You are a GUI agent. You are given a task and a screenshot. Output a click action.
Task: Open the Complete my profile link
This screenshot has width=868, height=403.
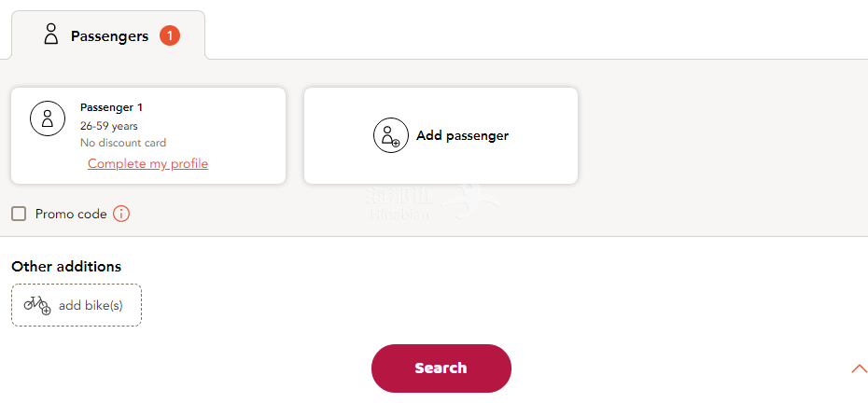click(147, 164)
